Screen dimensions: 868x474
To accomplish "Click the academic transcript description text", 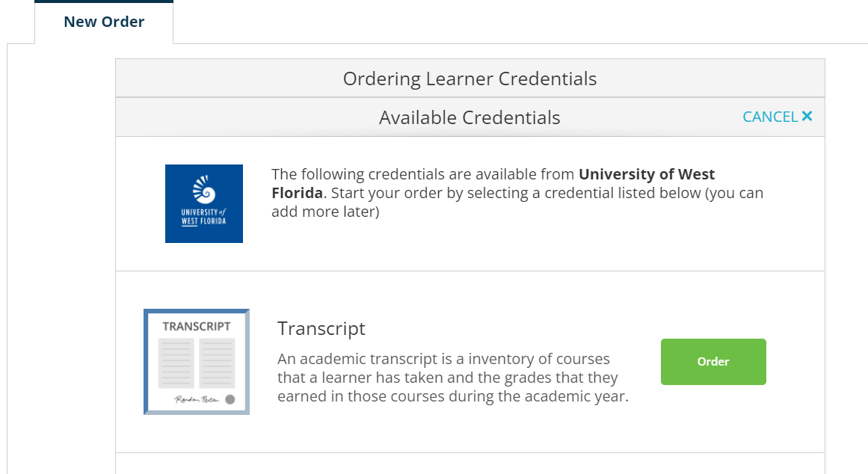I will pyautogui.click(x=453, y=378).
